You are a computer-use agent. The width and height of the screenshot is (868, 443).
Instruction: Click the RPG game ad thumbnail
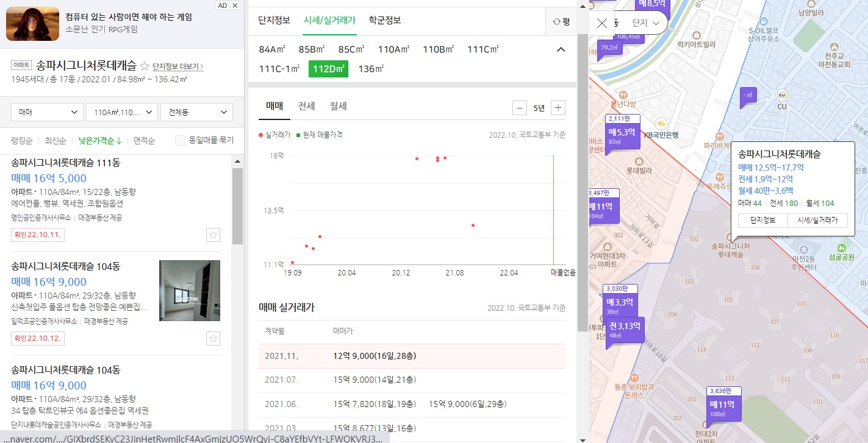(x=32, y=24)
